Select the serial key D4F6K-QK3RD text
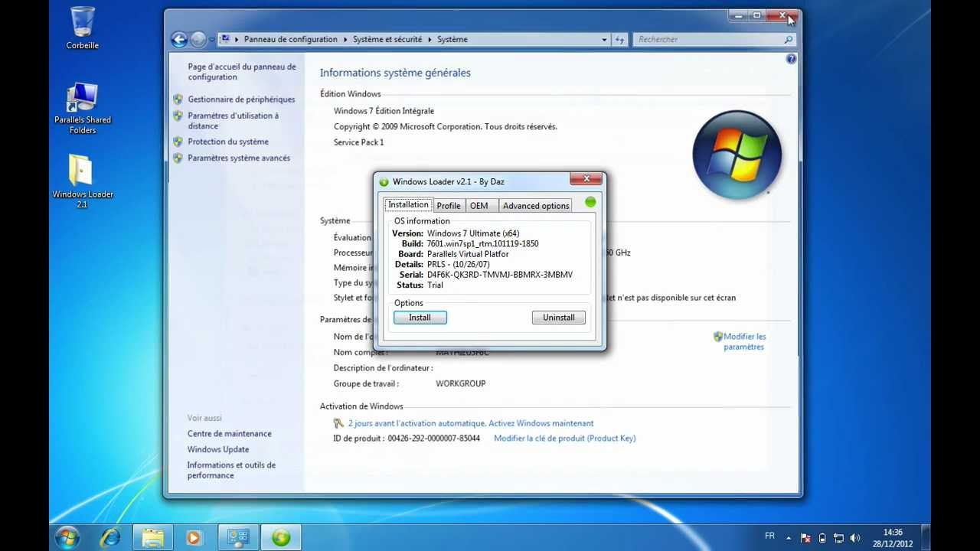This screenshot has width=980, height=551. [500, 275]
